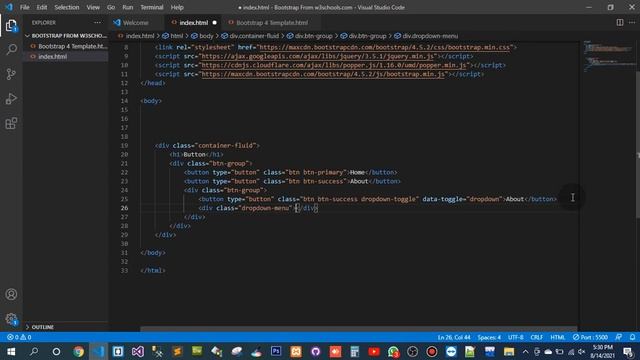Open Photoshop from taskbar

pos(276,351)
